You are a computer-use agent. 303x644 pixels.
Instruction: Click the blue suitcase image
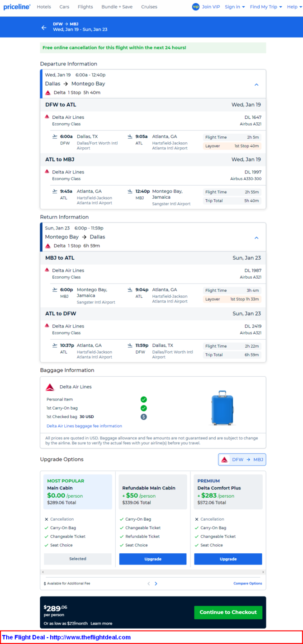click(x=222, y=408)
